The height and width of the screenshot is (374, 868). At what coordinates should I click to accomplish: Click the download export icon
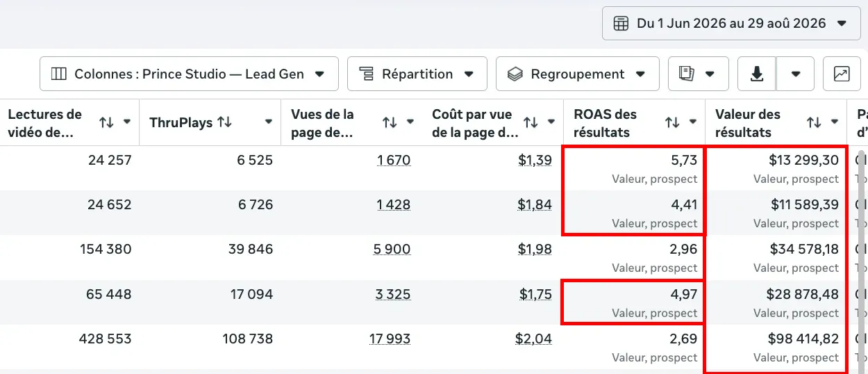(756, 74)
